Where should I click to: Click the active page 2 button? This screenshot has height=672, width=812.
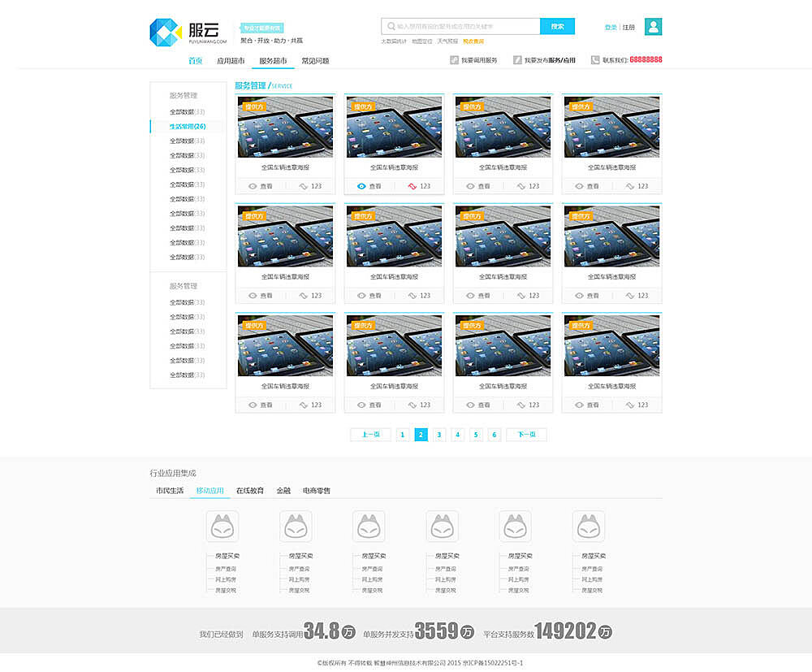click(421, 435)
